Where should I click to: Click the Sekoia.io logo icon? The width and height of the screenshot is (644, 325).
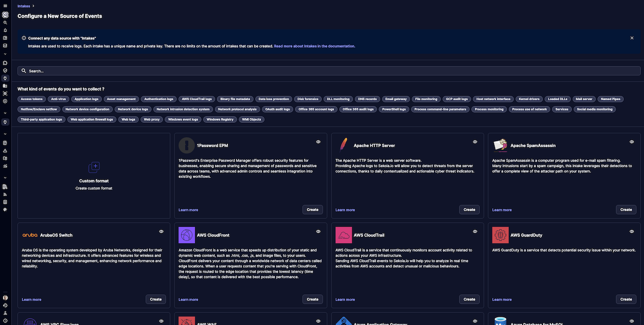coord(5,15)
